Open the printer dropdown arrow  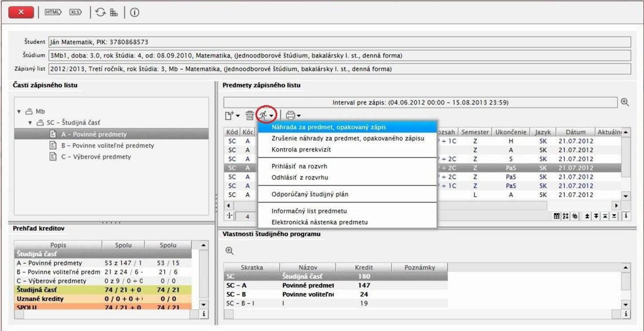point(299,116)
